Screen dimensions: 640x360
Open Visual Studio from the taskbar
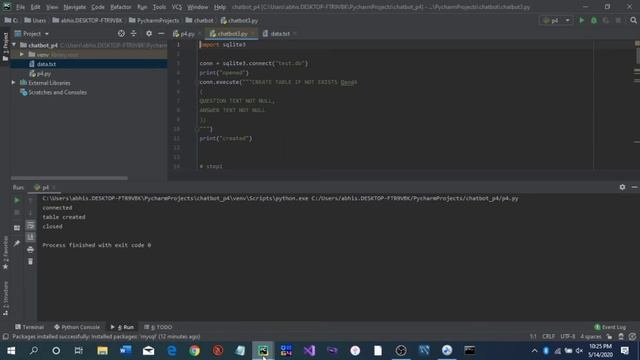point(309,351)
